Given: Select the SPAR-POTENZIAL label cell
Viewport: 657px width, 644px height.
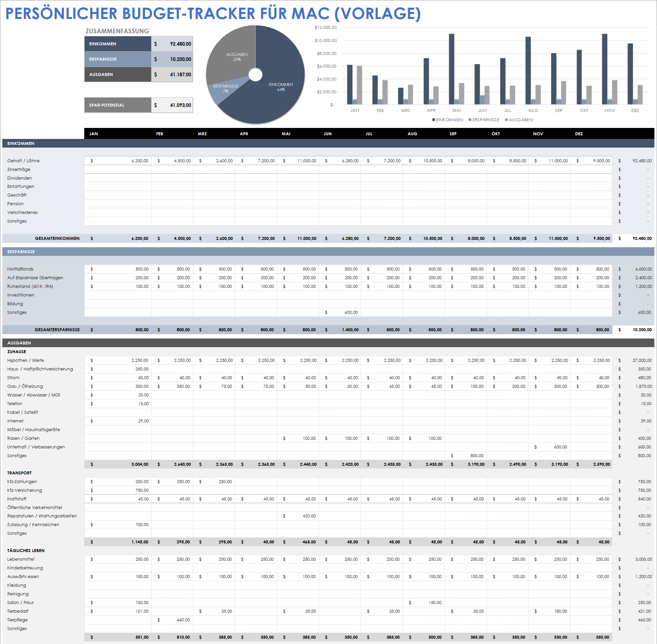Looking at the screenshot, I should (117, 105).
